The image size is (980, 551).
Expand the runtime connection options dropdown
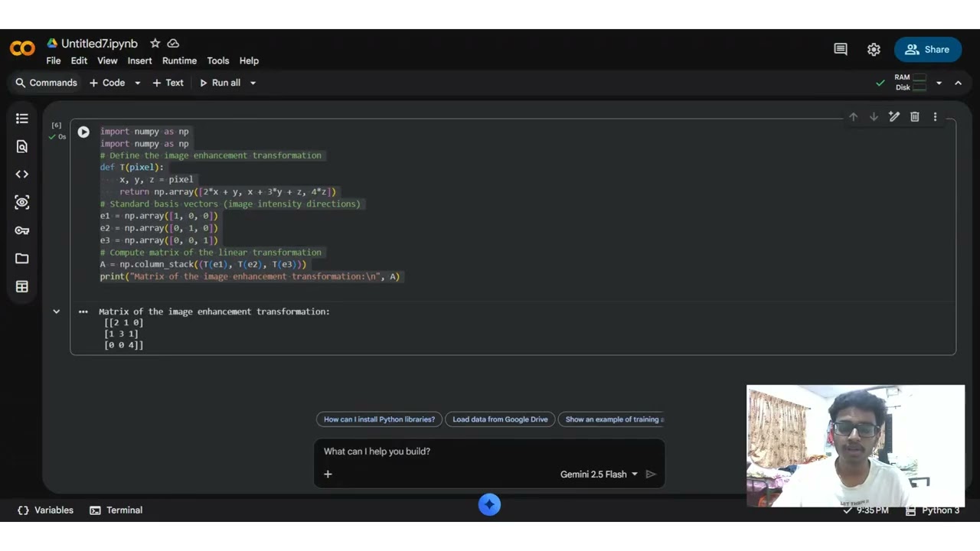(939, 83)
